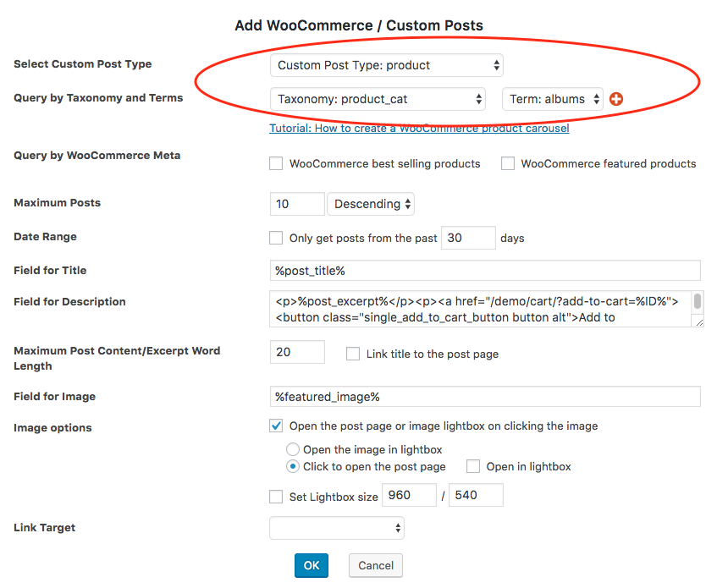
Task: Open the Term albums dropdown
Action: coord(553,99)
